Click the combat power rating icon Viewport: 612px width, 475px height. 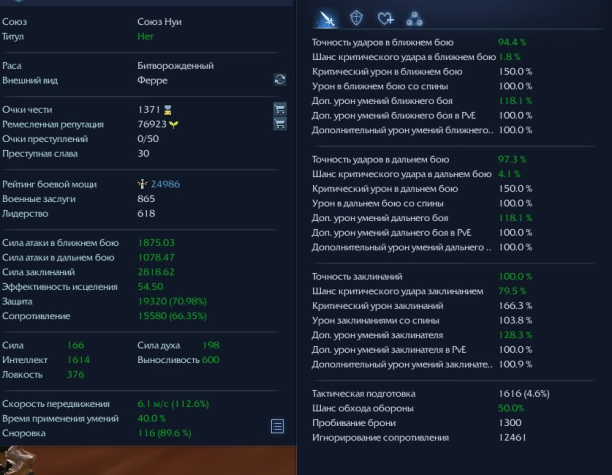pos(142,184)
